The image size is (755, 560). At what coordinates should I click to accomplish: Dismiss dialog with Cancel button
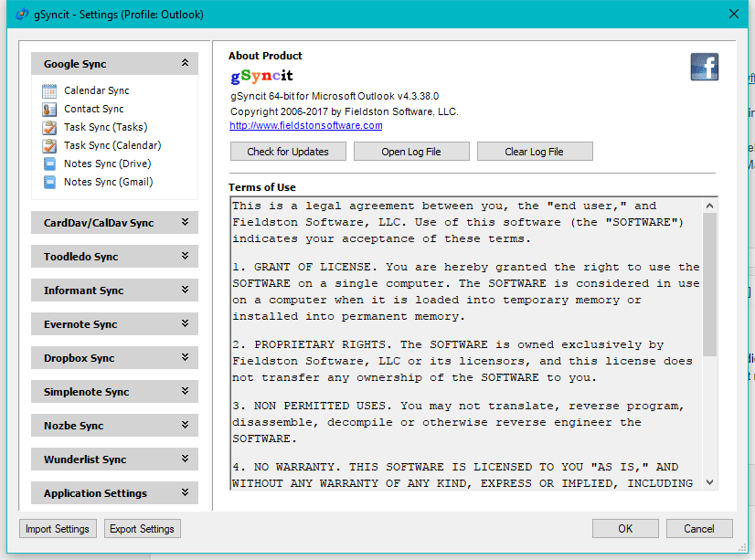click(699, 529)
